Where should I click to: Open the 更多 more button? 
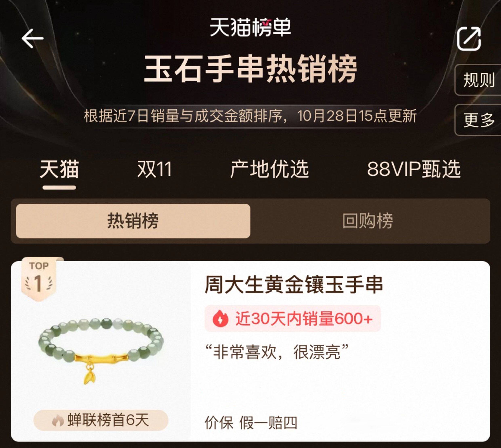[x=478, y=120]
